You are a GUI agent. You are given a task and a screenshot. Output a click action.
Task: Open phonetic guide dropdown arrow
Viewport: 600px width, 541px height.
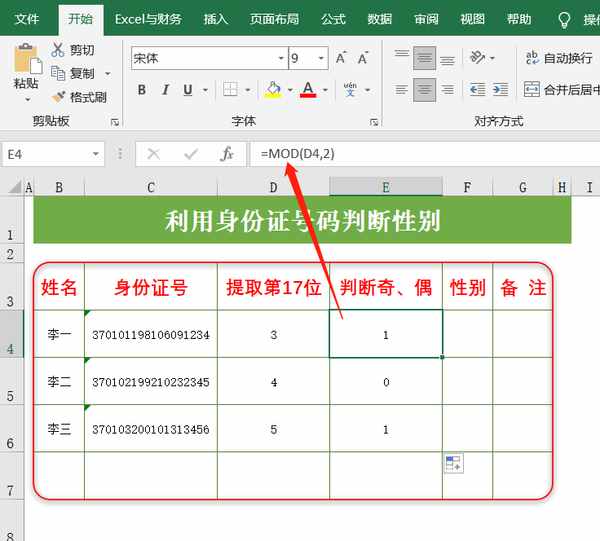[368, 90]
